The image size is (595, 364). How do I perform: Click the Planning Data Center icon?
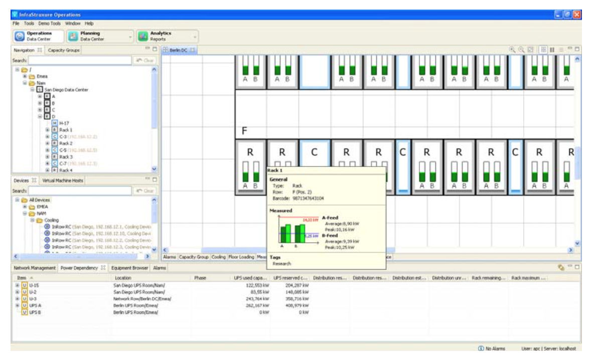[x=73, y=36]
